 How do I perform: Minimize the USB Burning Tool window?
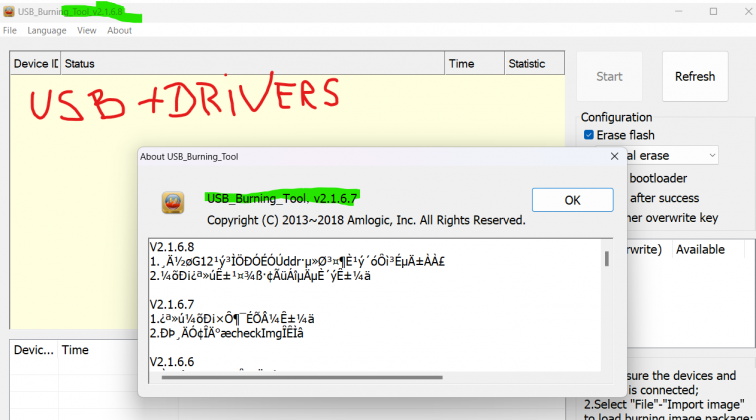tap(678, 12)
